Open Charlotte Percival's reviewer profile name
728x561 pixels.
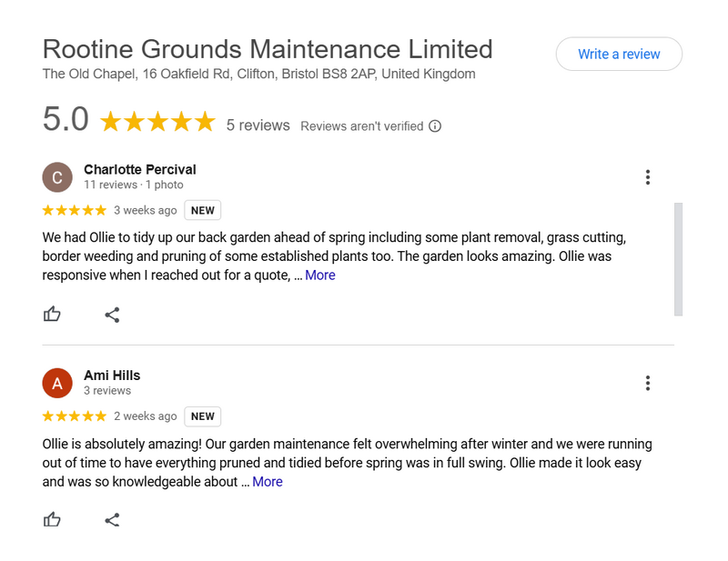139,169
